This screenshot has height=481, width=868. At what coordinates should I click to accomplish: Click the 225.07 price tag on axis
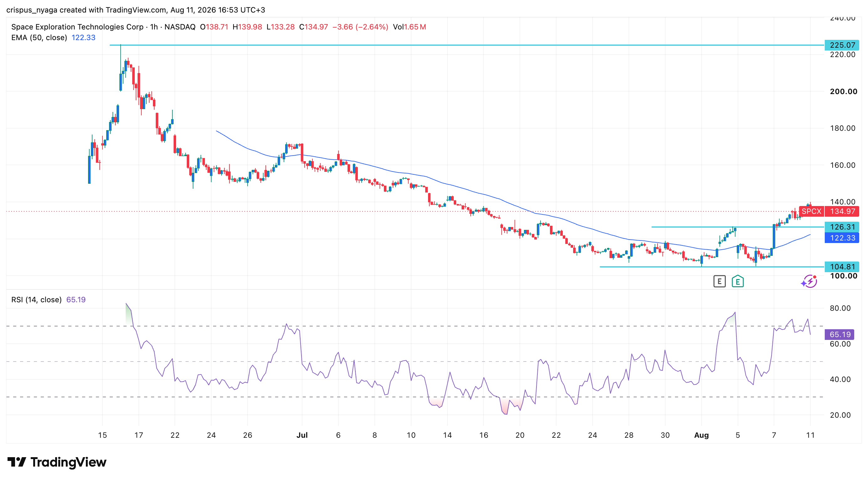click(842, 45)
